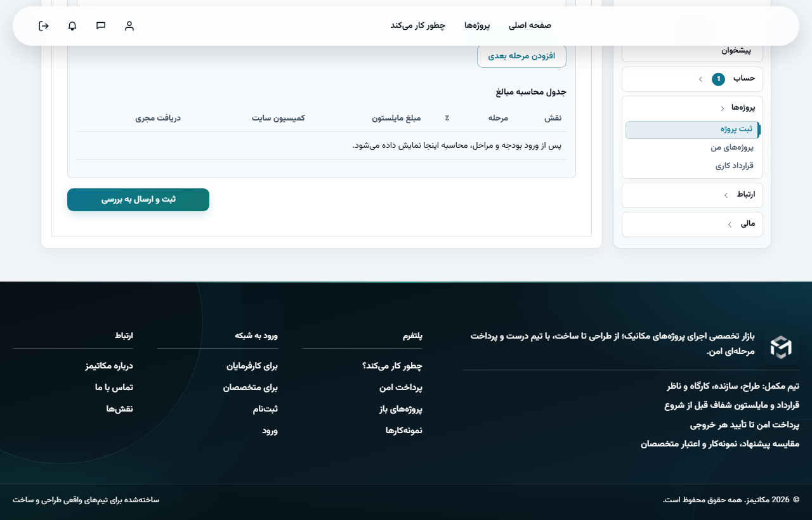The image size is (812, 520).
Task: Expand ارتباط section in sidebar
Action: coord(692,195)
